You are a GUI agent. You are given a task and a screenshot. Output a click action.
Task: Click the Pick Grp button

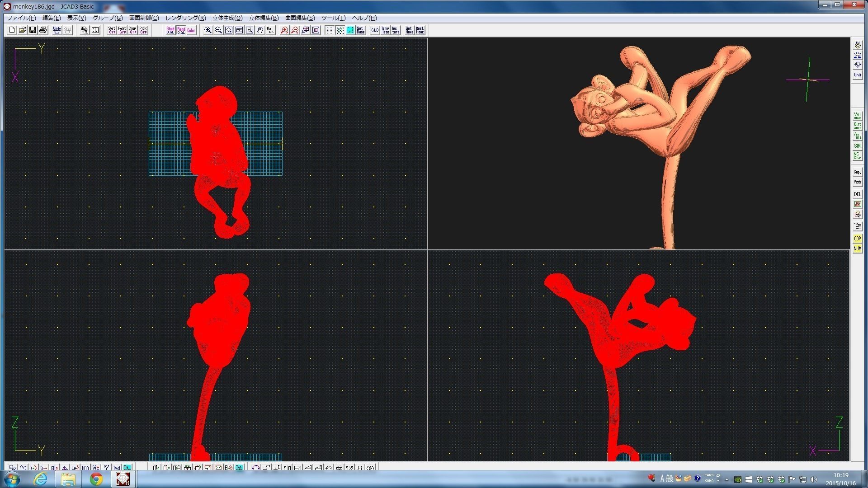[x=143, y=30]
